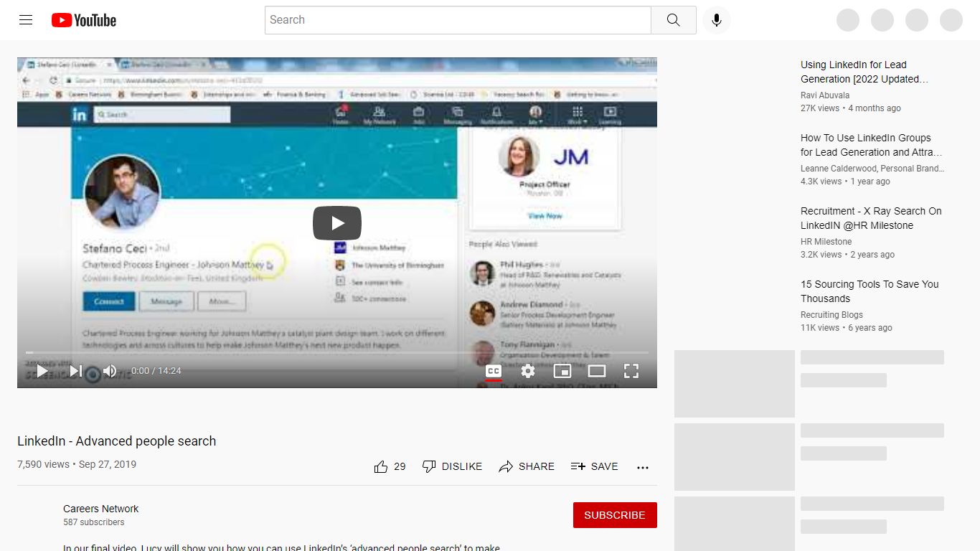This screenshot has height=551, width=980.
Task: Switch to theater mode
Action: [597, 371]
